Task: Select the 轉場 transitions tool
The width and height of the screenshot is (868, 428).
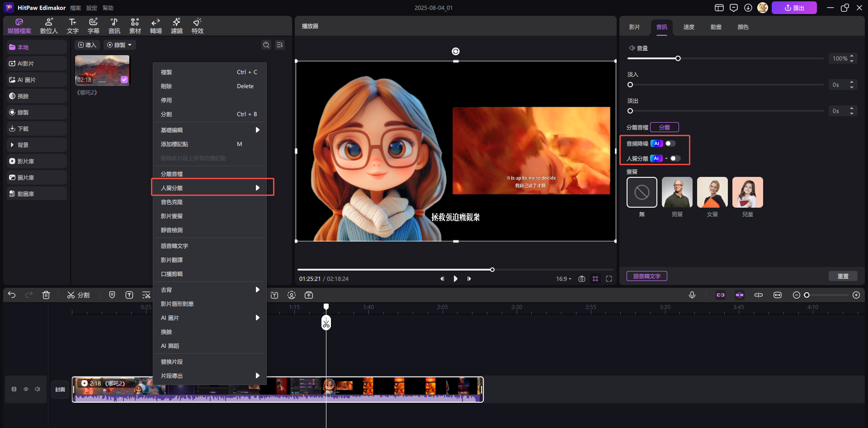Action: point(156,26)
